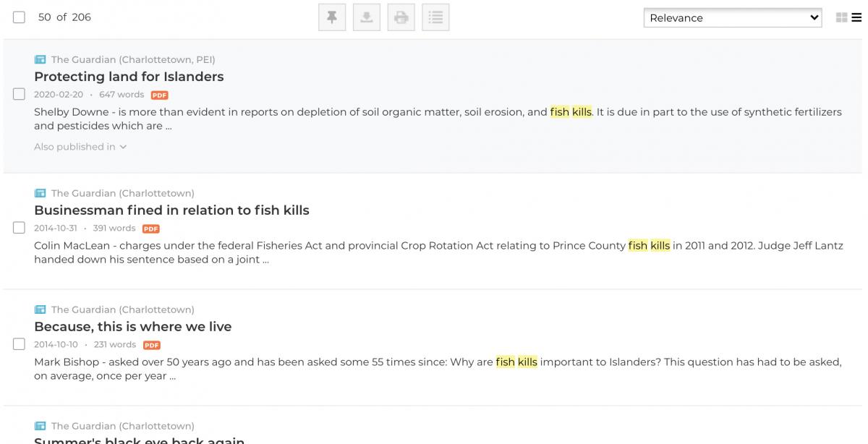Click The Guardian (Charlottetown, PEI) source name
This screenshot has height=444, width=868.
click(x=132, y=59)
